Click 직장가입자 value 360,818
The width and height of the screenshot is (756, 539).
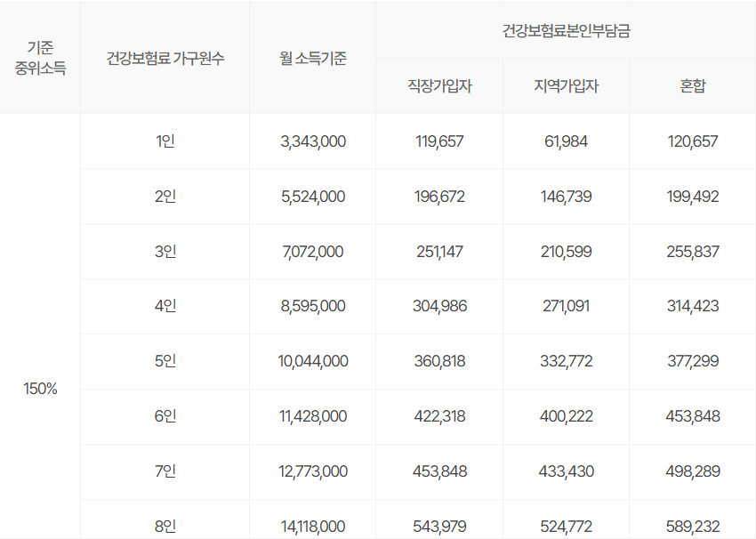tap(439, 361)
